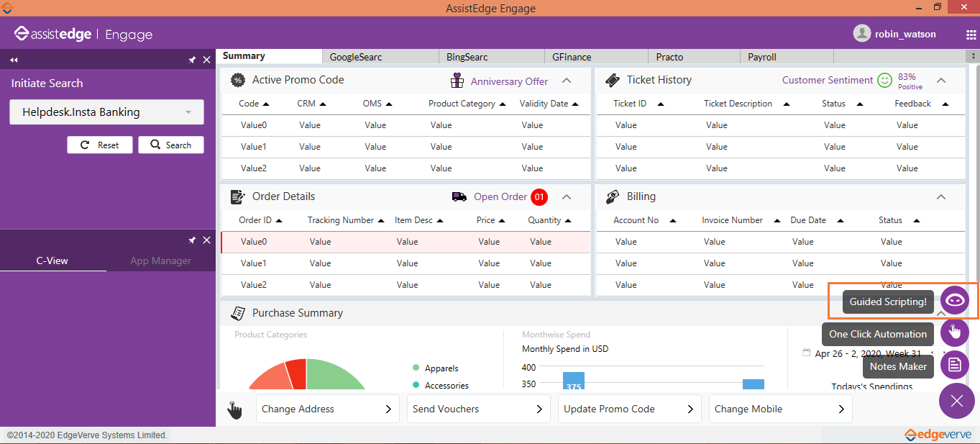Select the App Manager tab

pos(160,260)
